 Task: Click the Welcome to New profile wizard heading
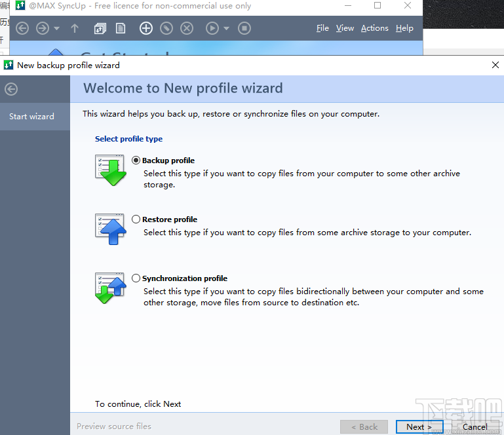coord(184,88)
